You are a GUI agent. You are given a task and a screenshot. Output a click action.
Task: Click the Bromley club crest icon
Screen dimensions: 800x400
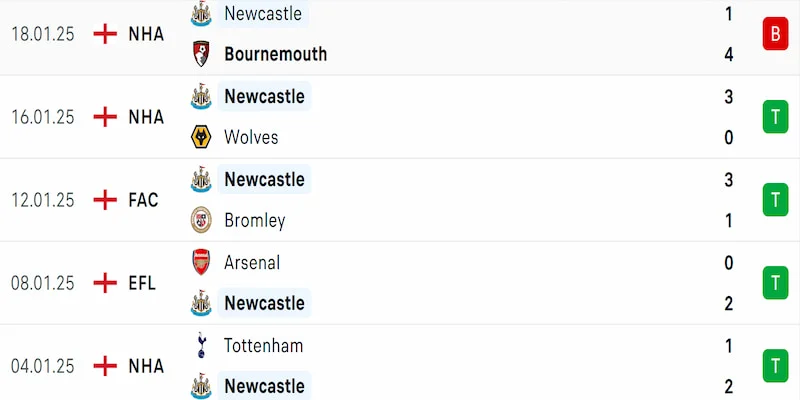point(201,220)
